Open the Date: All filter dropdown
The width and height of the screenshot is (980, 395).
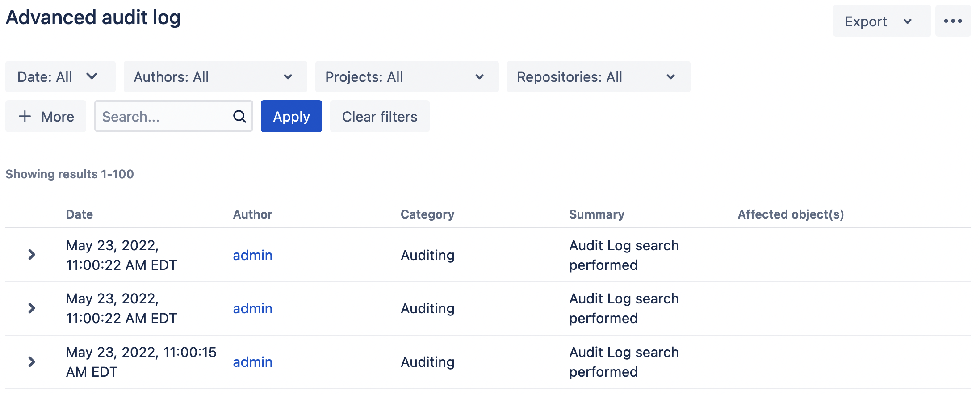[x=60, y=77]
